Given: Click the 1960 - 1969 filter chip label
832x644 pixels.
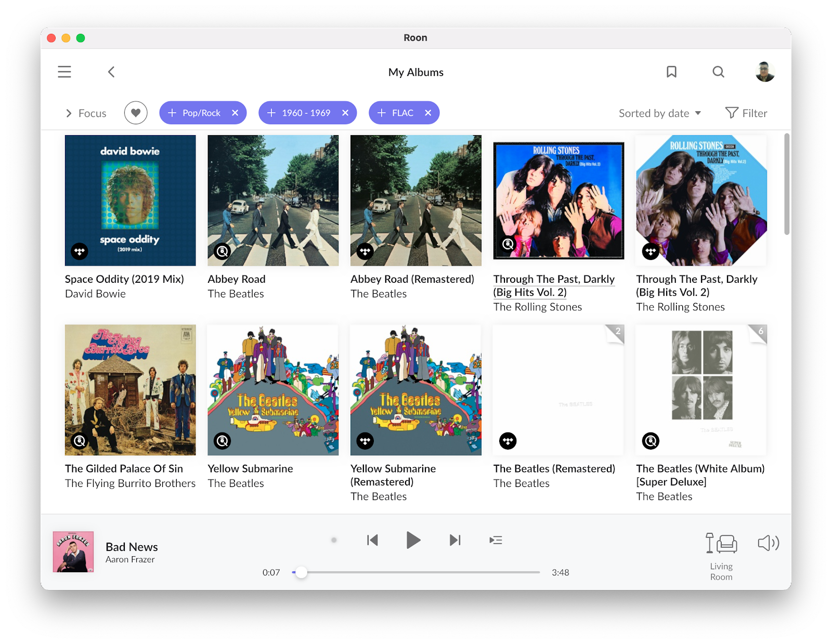Looking at the screenshot, I should tap(306, 113).
